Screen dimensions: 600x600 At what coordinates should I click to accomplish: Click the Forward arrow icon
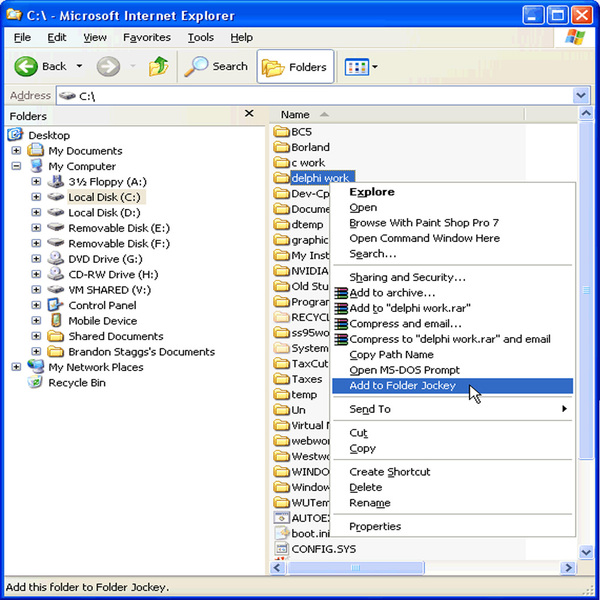tap(108, 66)
